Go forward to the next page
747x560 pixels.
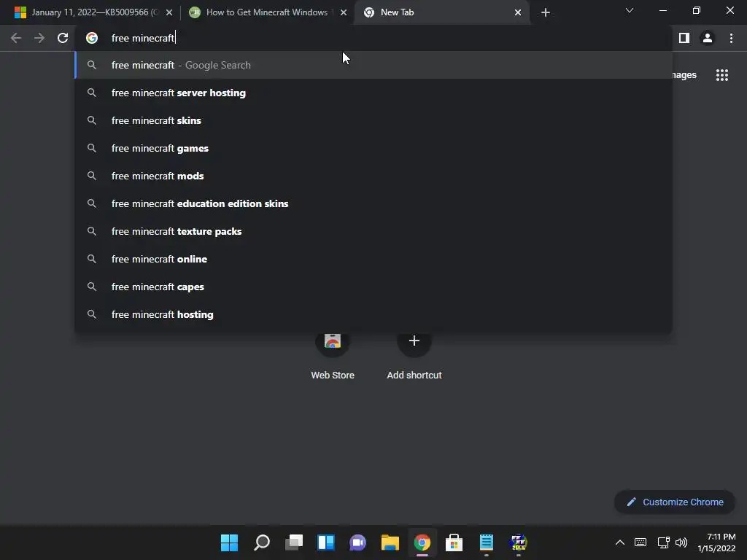[x=39, y=38]
